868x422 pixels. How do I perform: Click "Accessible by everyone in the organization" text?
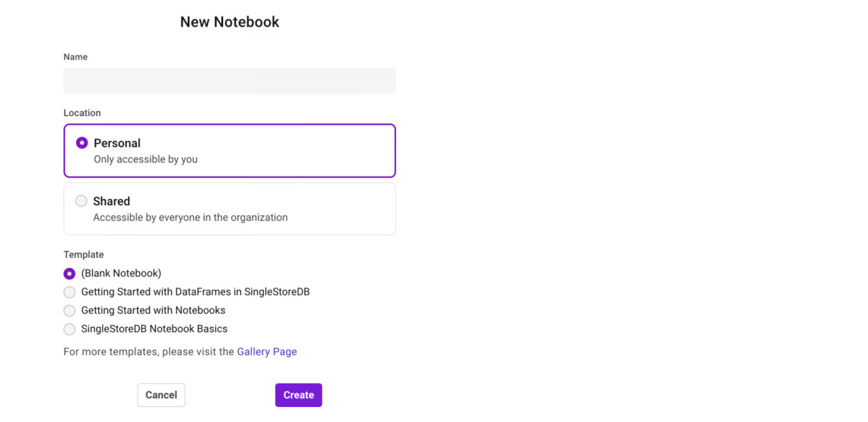coord(190,217)
